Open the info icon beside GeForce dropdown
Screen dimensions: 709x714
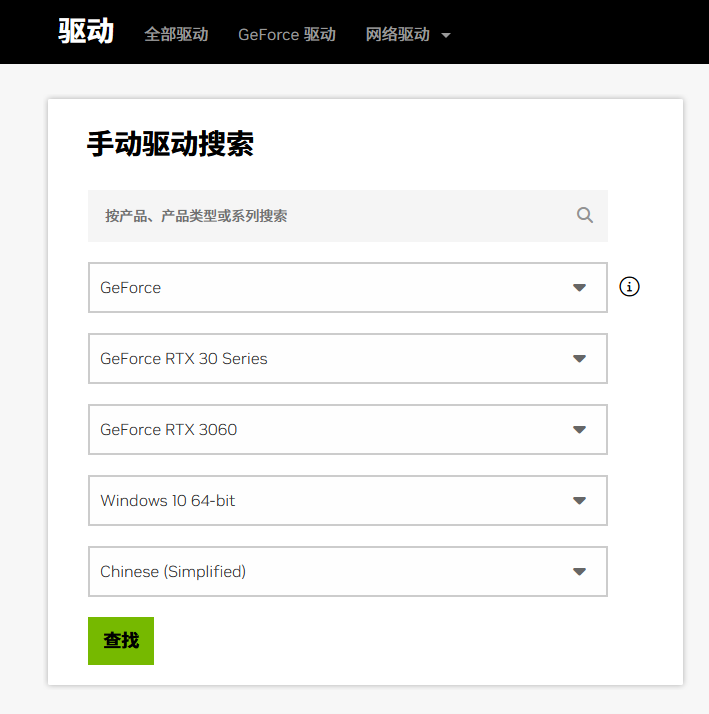point(629,287)
